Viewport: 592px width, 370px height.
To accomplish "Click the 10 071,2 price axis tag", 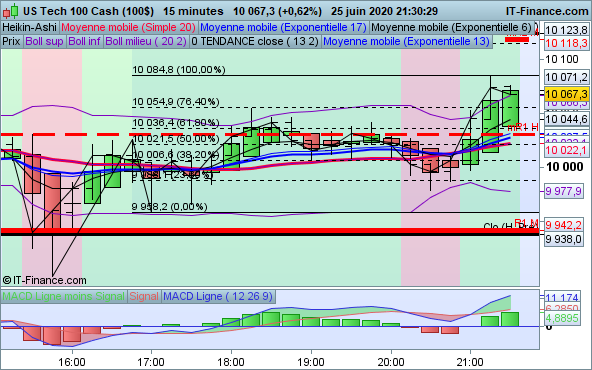I will (x=566, y=77).
